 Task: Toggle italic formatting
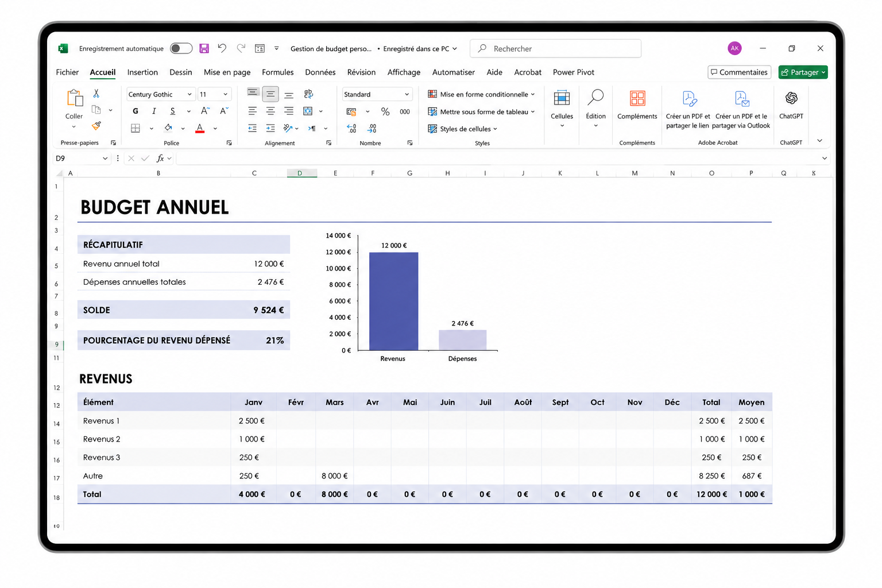pos(154,111)
